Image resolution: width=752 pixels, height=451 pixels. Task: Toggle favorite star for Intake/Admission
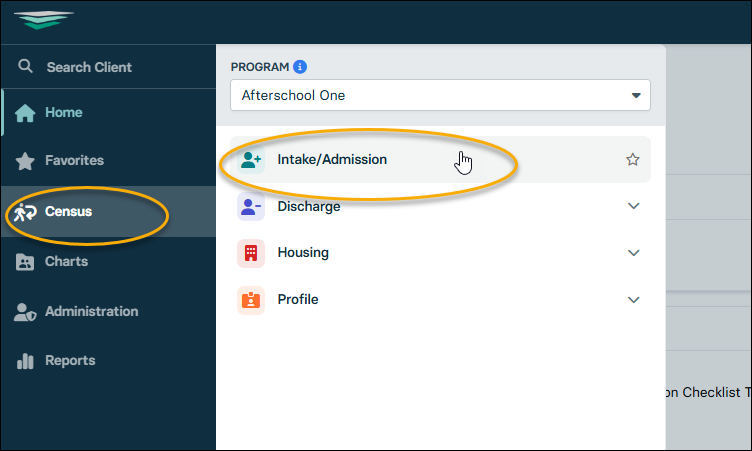[x=632, y=159]
